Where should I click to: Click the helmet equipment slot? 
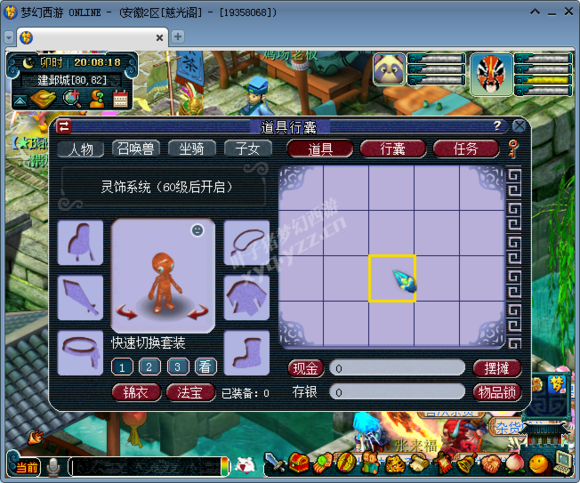(x=80, y=242)
